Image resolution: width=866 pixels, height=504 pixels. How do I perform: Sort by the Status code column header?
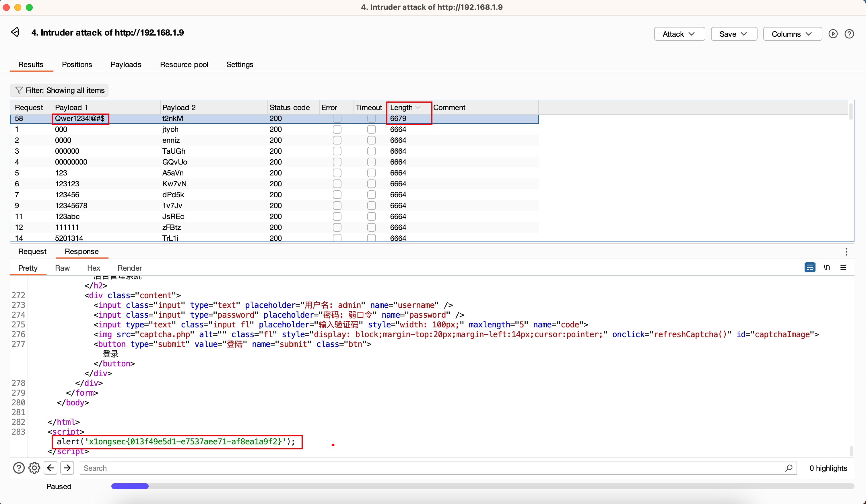[x=293, y=108]
